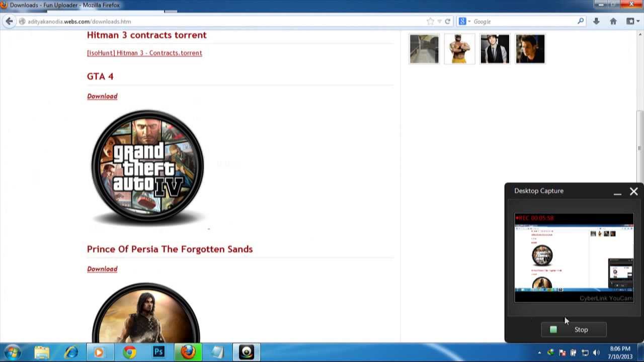Open the first gray room member thumbnail
This screenshot has width=644, height=362.
tap(424, 49)
